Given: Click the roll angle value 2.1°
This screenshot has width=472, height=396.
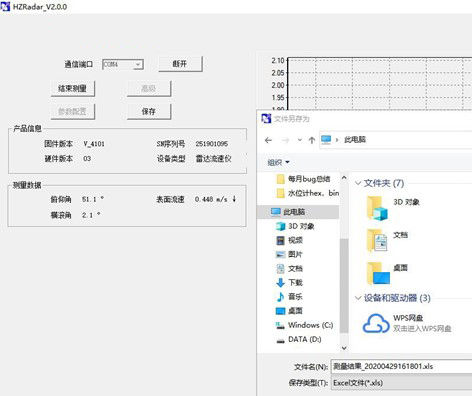Looking at the screenshot, I should tap(91, 215).
